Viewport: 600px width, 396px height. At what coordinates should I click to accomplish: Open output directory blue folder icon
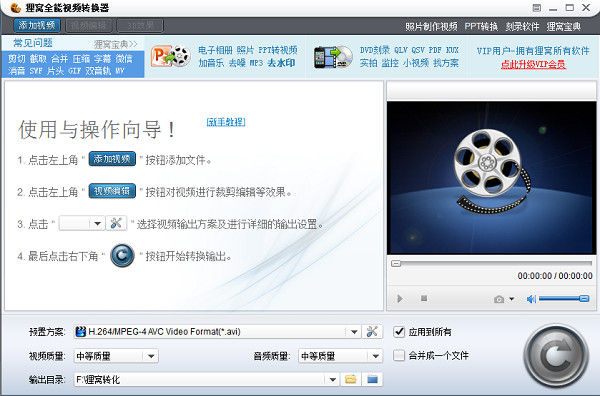(372, 379)
